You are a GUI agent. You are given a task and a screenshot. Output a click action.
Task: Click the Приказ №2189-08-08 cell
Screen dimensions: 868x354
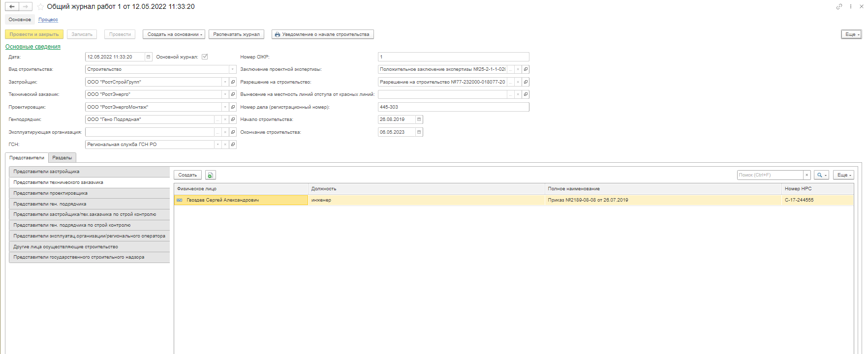click(663, 200)
